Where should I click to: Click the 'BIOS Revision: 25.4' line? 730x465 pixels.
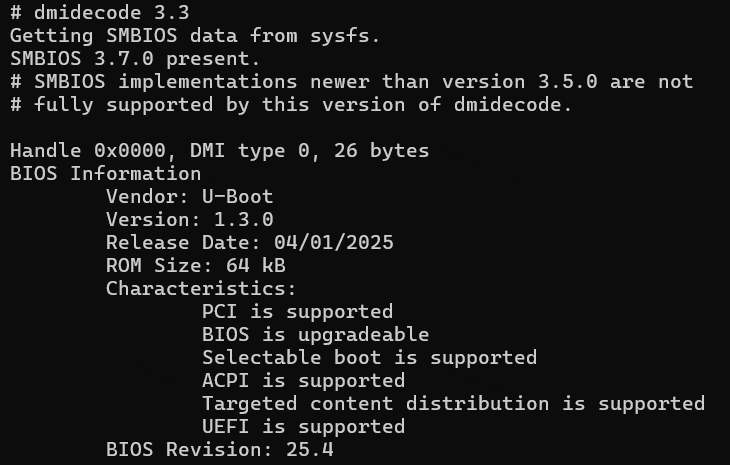pyautogui.click(x=220, y=450)
